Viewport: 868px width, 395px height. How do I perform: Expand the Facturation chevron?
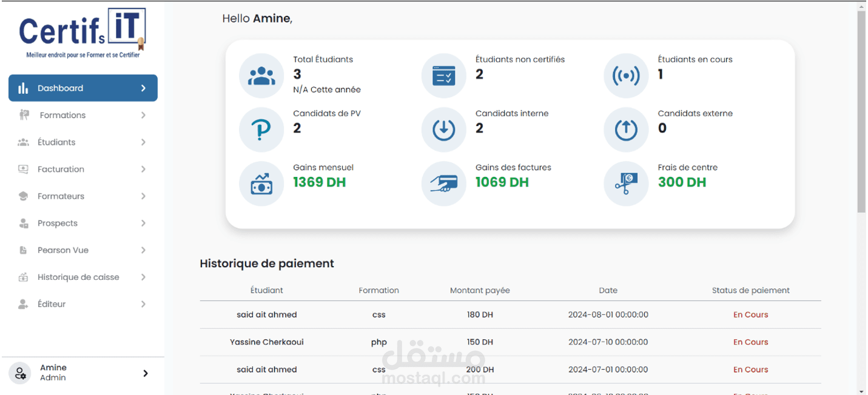click(x=143, y=169)
